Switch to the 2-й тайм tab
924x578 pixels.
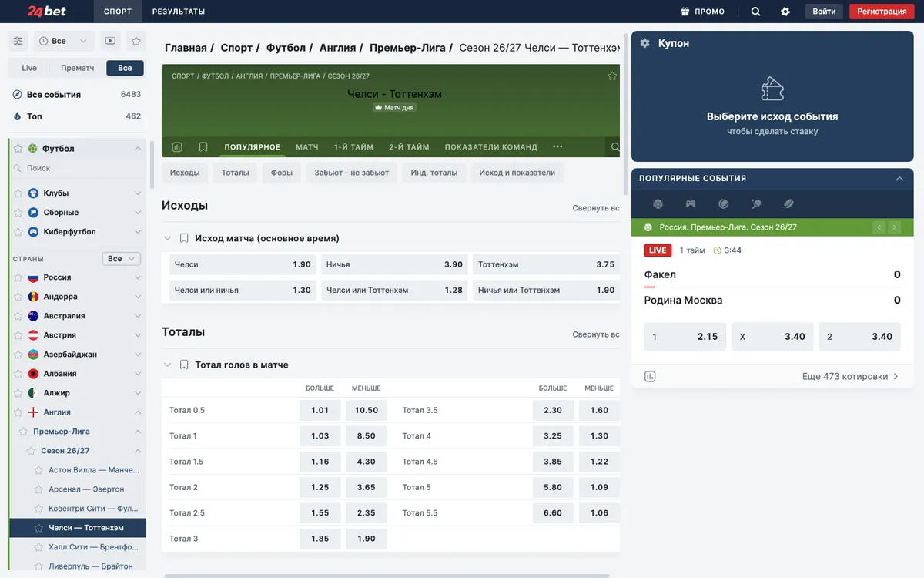409,147
